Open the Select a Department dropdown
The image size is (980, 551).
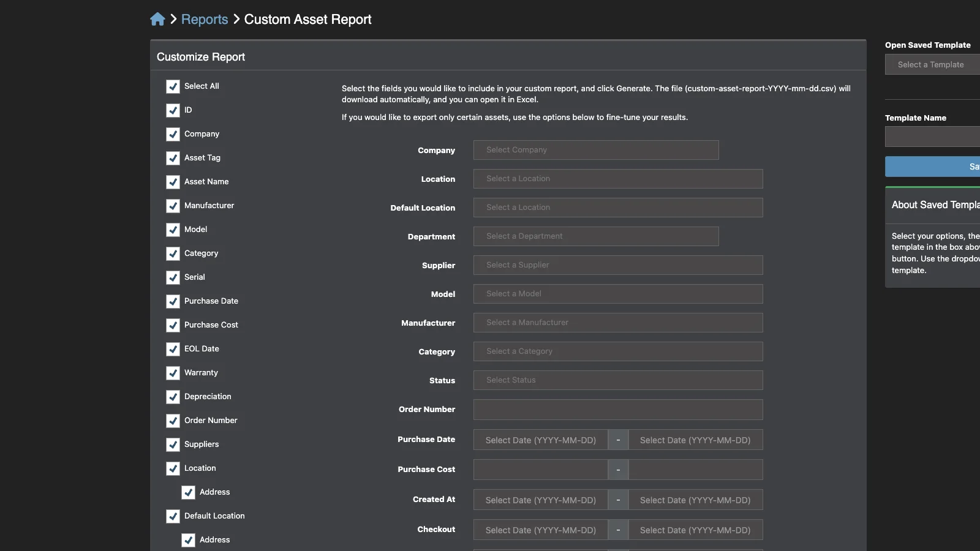click(x=596, y=236)
